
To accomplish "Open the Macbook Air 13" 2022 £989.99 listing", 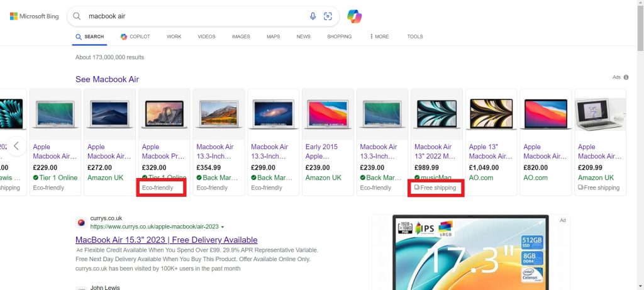I will click(x=436, y=152).
